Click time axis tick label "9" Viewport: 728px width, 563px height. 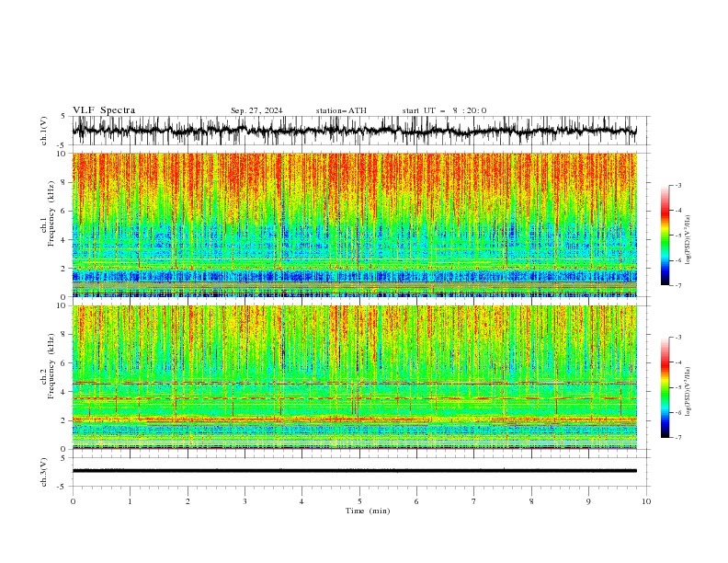pos(588,501)
